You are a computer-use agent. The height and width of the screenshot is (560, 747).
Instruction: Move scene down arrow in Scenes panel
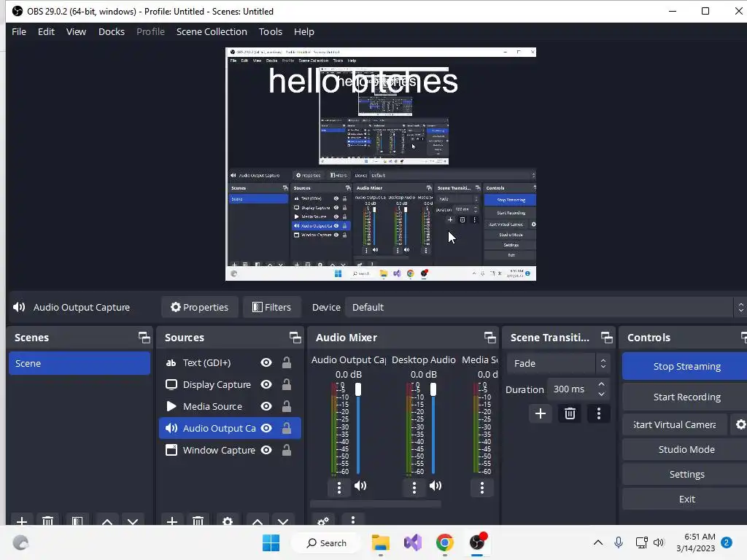(x=133, y=521)
